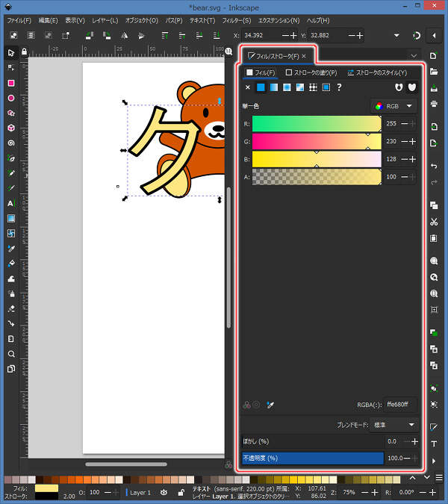This screenshot has width=448, height=504.
Task: Open the 編集(E) menu
Action: (49, 20)
